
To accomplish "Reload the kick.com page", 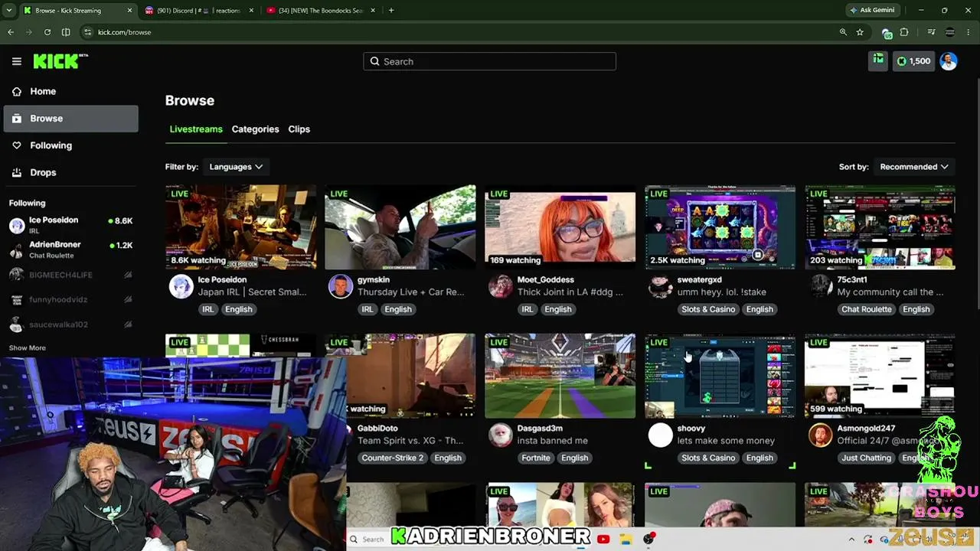I will [47, 32].
